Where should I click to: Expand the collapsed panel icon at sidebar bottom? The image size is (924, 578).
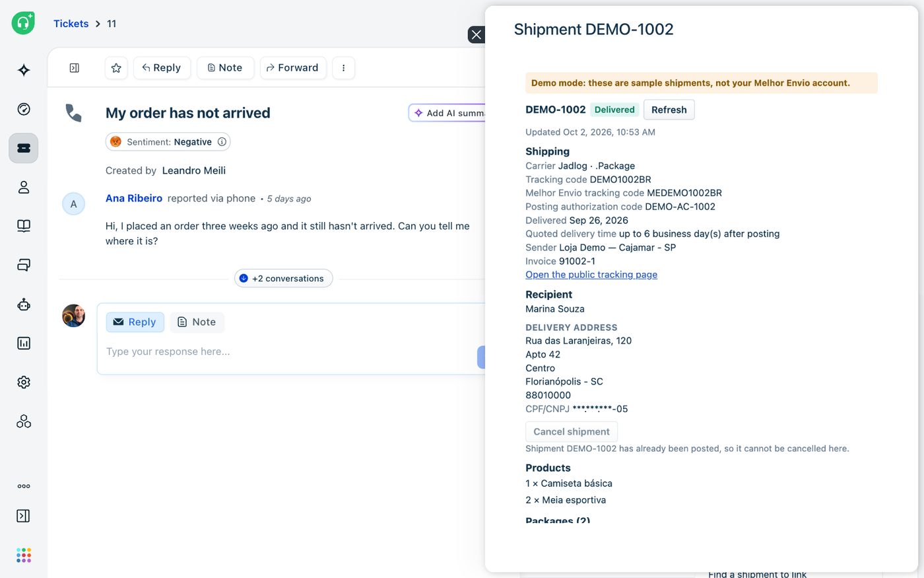point(23,516)
